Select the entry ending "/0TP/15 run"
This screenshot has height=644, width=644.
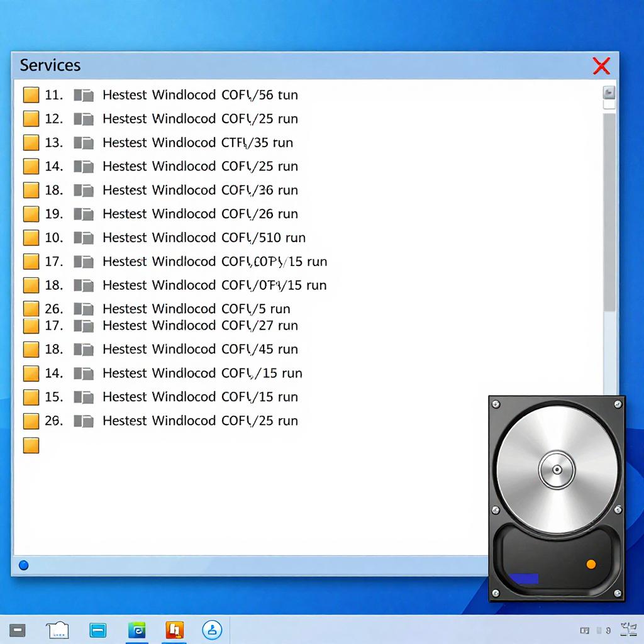[x=214, y=286]
